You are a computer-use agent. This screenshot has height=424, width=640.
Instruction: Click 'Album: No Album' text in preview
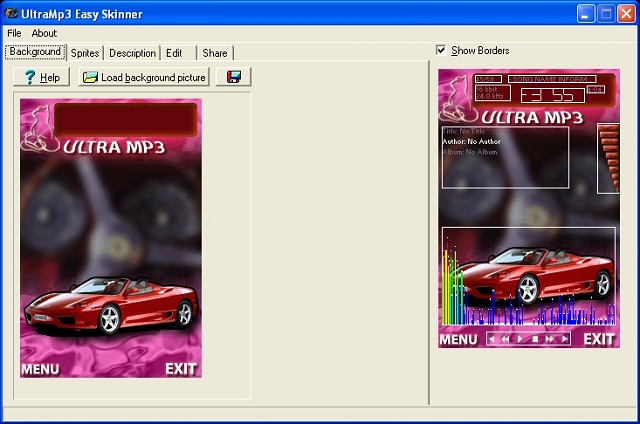pyautogui.click(x=470, y=152)
